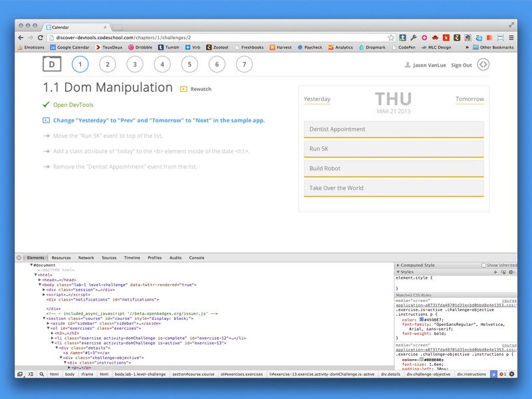Select the Calendar browser tab
Screen dimensions: 532x399
(x=76, y=27)
